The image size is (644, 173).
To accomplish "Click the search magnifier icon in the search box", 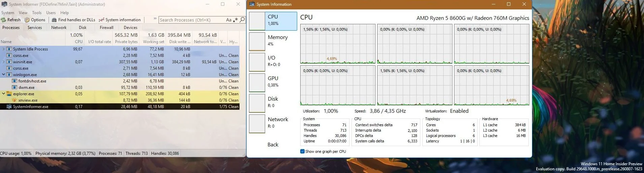I will (242, 20).
